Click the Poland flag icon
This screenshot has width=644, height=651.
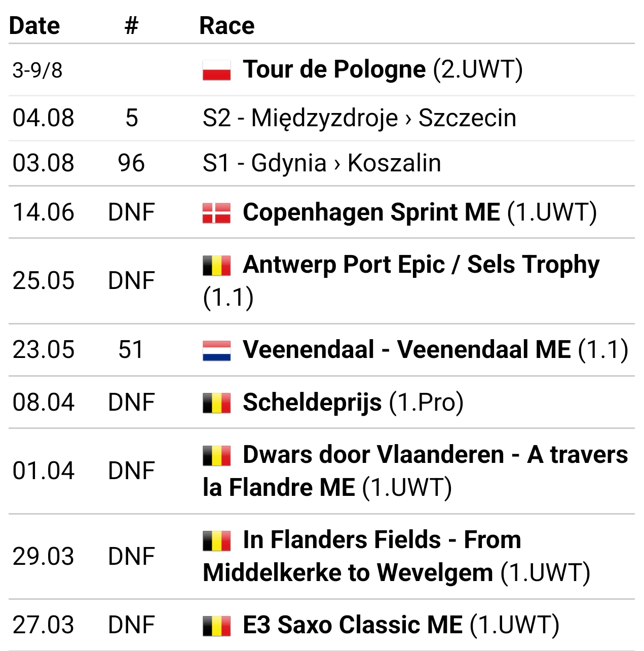[x=216, y=70]
